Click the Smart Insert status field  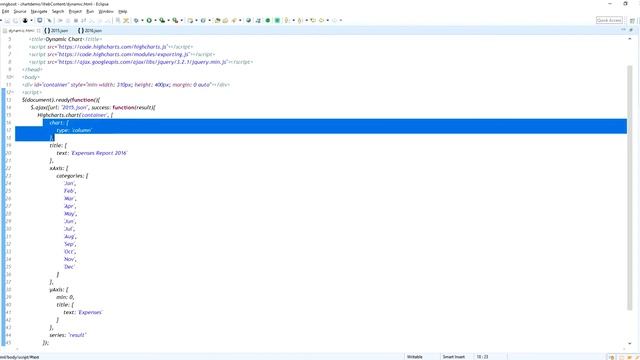tap(454, 357)
